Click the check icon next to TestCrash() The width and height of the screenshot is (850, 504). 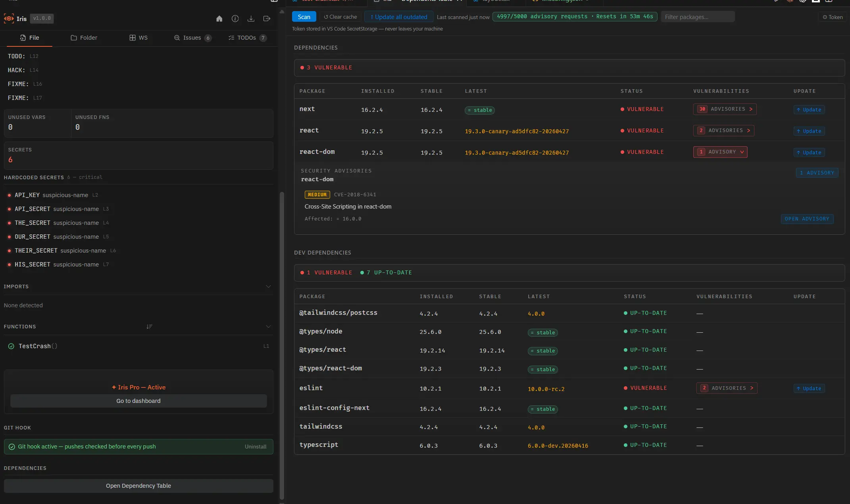pyautogui.click(x=11, y=346)
